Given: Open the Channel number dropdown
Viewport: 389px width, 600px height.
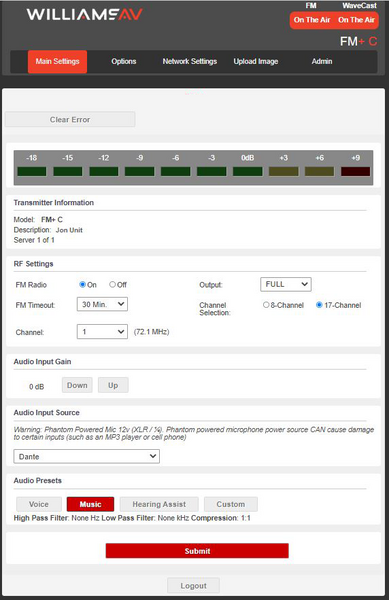Looking at the screenshot, I should click(102, 332).
